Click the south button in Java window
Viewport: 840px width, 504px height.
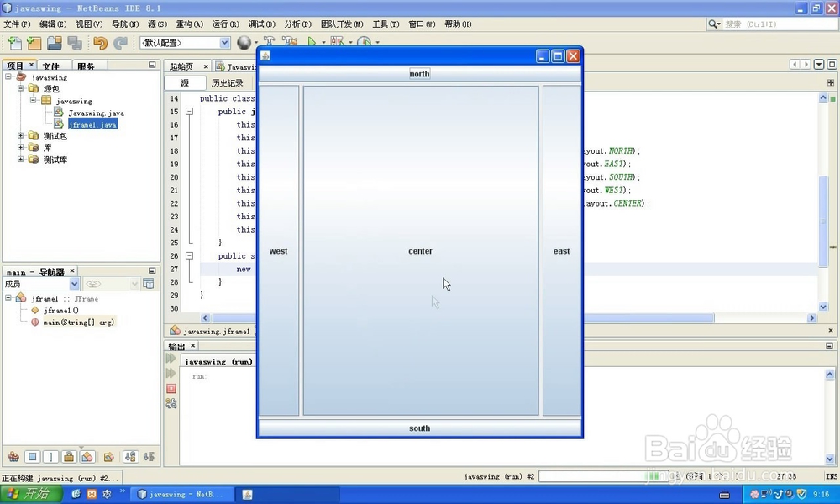pyautogui.click(x=419, y=428)
